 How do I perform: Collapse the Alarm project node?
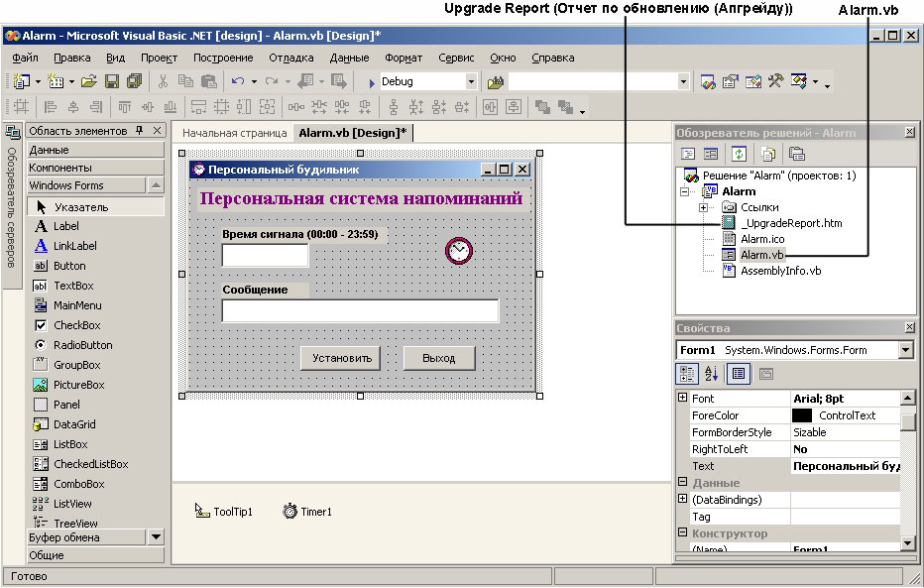pyautogui.click(x=684, y=191)
